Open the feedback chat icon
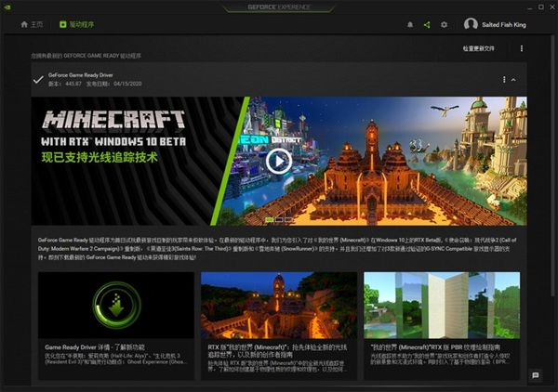The image size is (558, 392). coord(536,375)
